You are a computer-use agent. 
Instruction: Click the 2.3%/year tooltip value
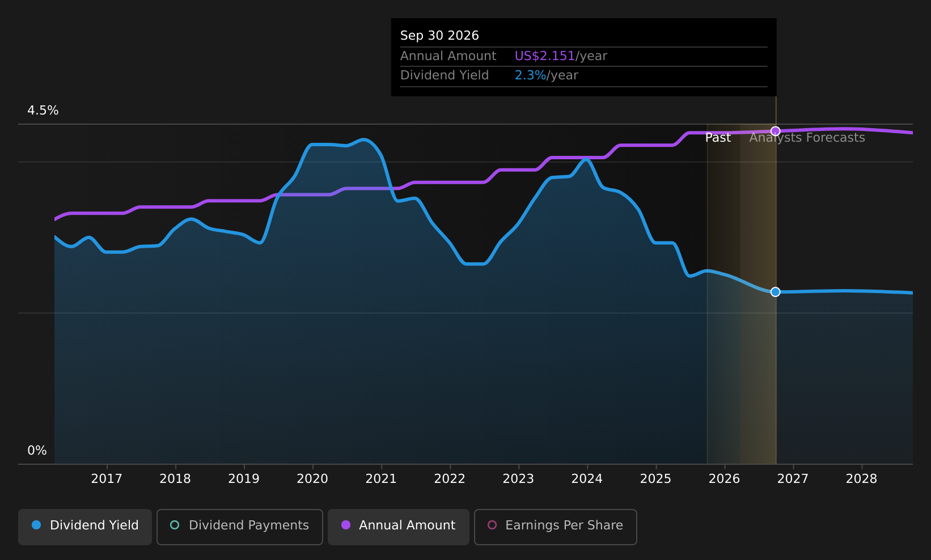[x=546, y=75]
